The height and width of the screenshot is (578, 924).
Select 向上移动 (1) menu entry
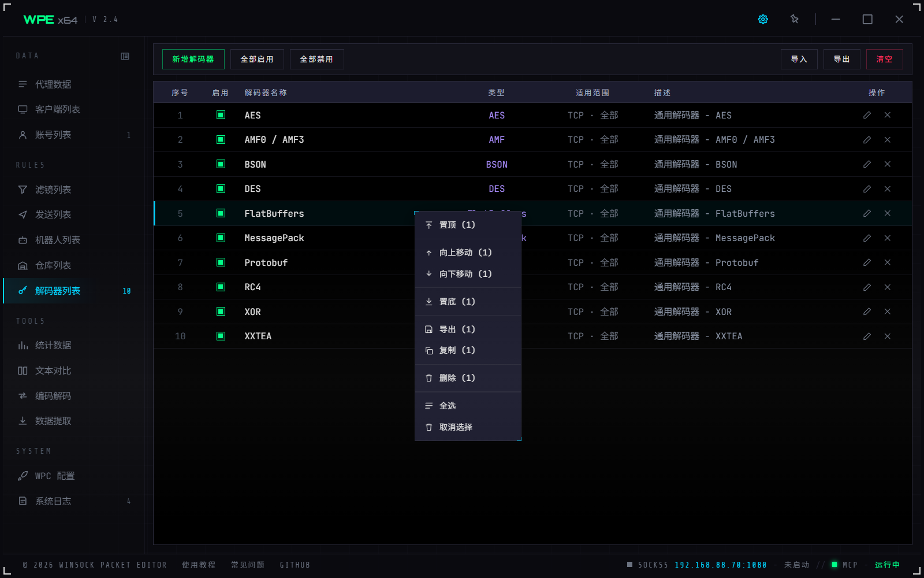point(468,253)
